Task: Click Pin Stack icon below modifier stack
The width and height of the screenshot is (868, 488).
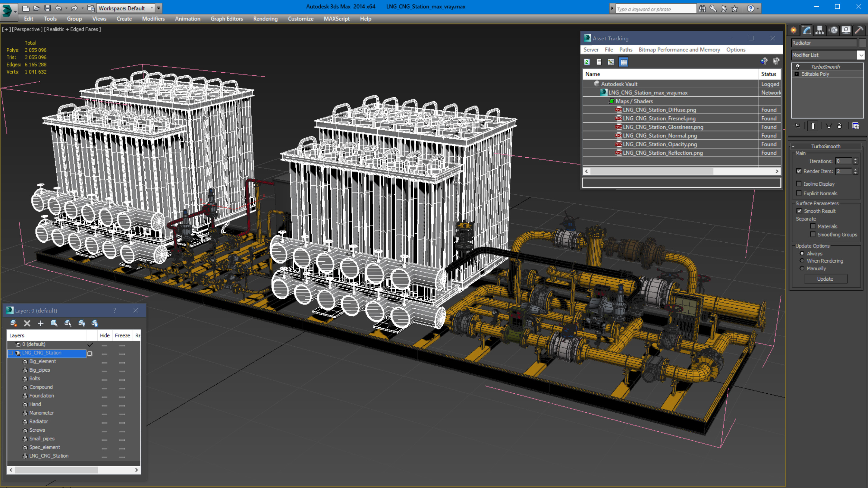Action: point(797,126)
